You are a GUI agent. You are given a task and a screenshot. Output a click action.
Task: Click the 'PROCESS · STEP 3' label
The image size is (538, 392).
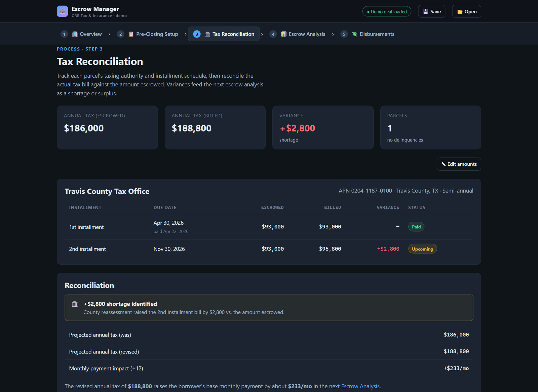80,49
